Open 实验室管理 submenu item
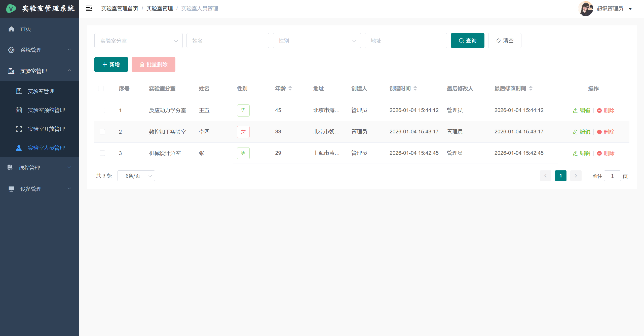This screenshot has height=336, width=644. 41,91
